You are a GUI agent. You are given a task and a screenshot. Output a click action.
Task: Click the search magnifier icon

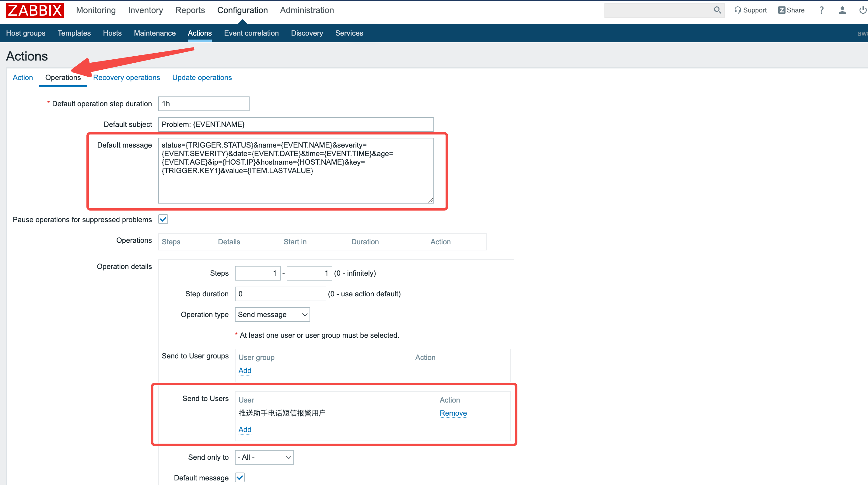click(717, 10)
